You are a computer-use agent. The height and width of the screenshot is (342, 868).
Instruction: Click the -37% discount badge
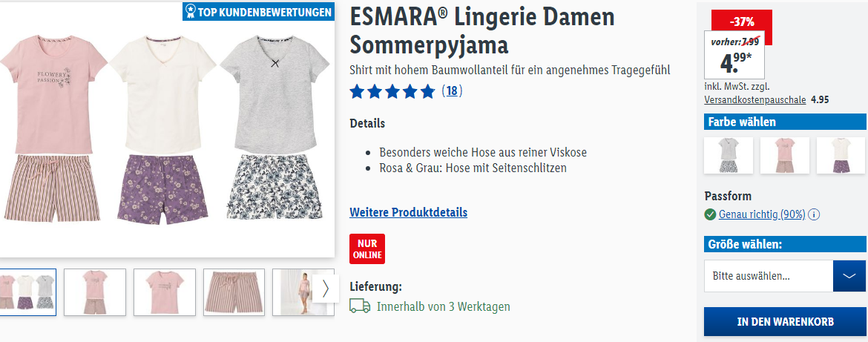(742, 23)
